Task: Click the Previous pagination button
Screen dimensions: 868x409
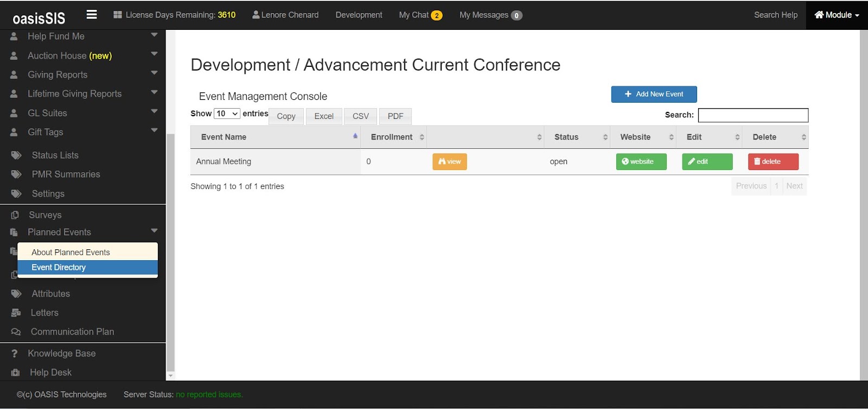Action: pos(751,186)
